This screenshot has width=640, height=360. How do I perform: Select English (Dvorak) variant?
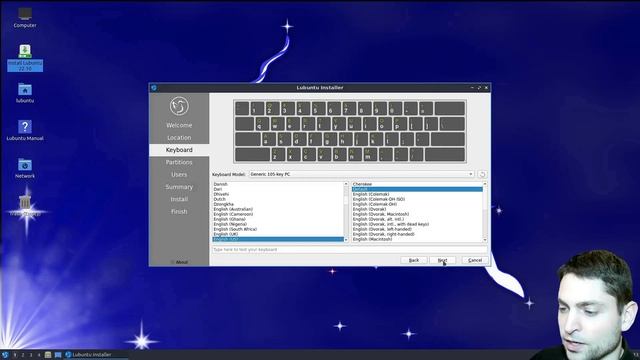(369, 209)
